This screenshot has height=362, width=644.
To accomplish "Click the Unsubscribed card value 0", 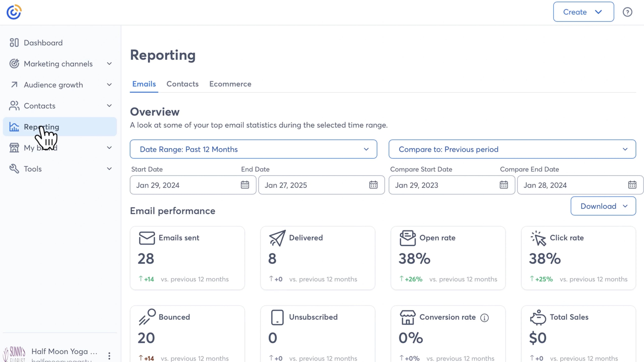I will pyautogui.click(x=273, y=338).
